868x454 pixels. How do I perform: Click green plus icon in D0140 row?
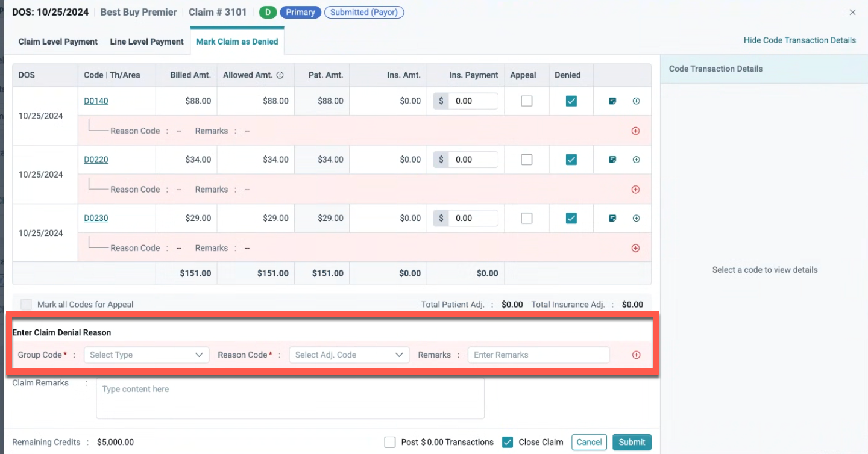[636, 101]
